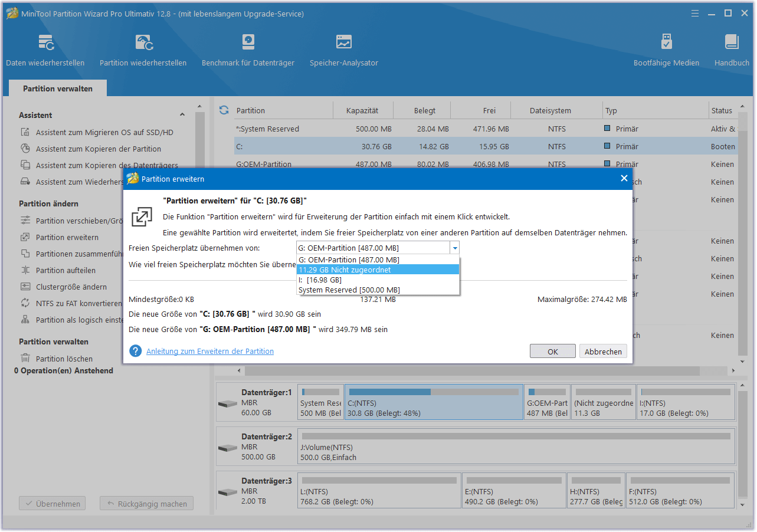757x532 pixels.
Task: Click Migrieren OS auf SSD/HD wizard icon
Action: tap(25, 133)
